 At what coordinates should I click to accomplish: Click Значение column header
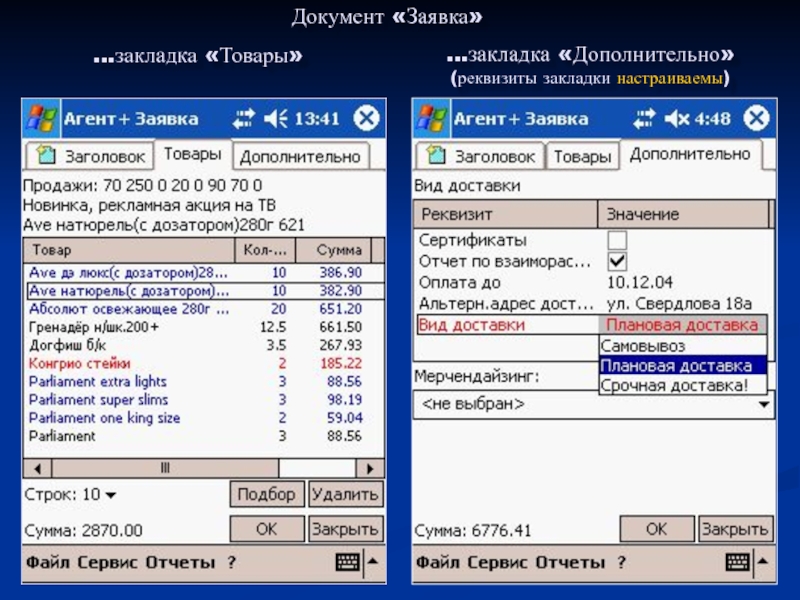coord(683,214)
